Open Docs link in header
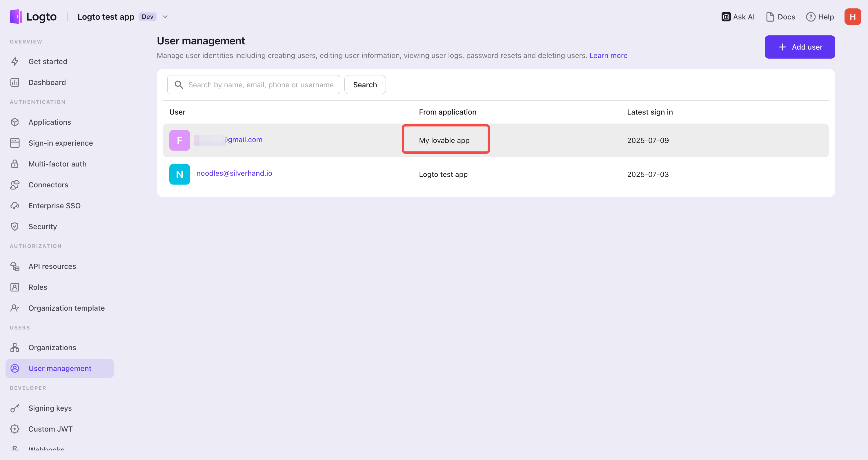The height and width of the screenshot is (460, 868). pos(780,17)
